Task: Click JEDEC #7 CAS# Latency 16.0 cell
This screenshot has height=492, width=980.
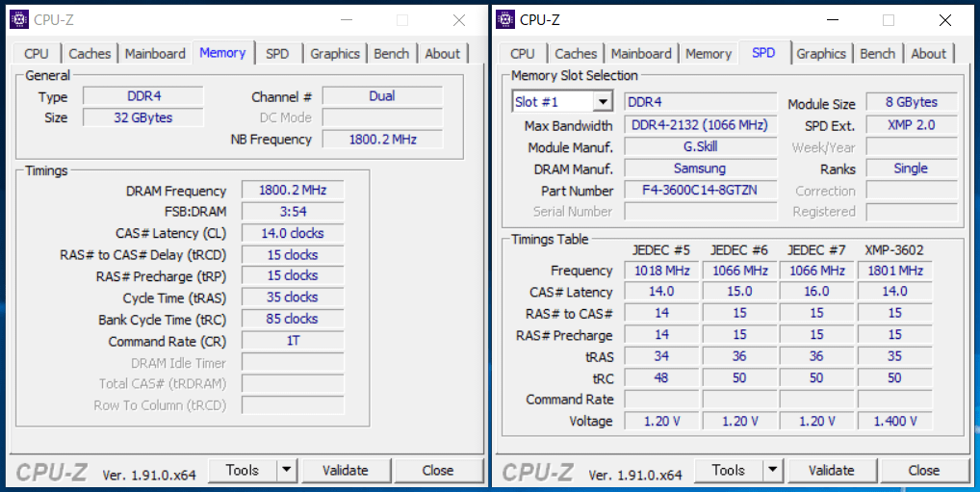Action: click(817, 292)
